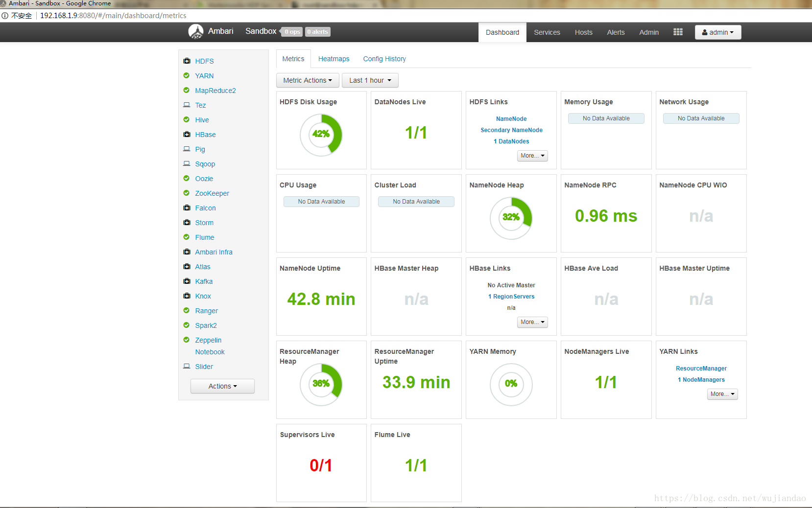Screen dimensions: 812x508
Task: Click the Flume Live 1/1 value
Action: tap(416, 465)
